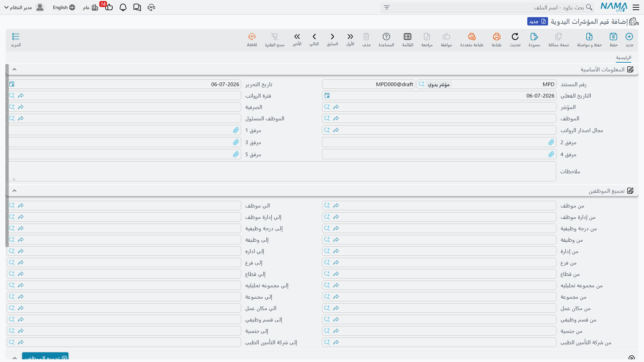This screenshot has height=362, width=644.
Task: Click lookup search icon in المؤشر field
Action: click(x=327, y=107)
